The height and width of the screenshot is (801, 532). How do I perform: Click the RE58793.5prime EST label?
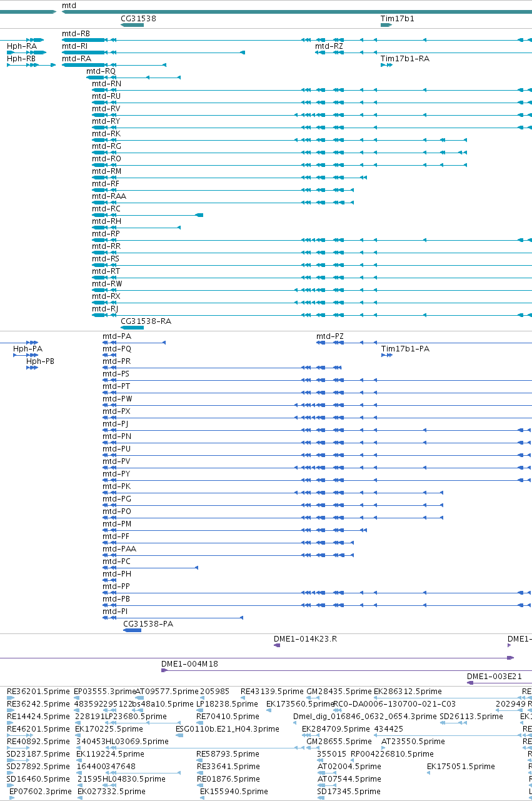(228, 753)
